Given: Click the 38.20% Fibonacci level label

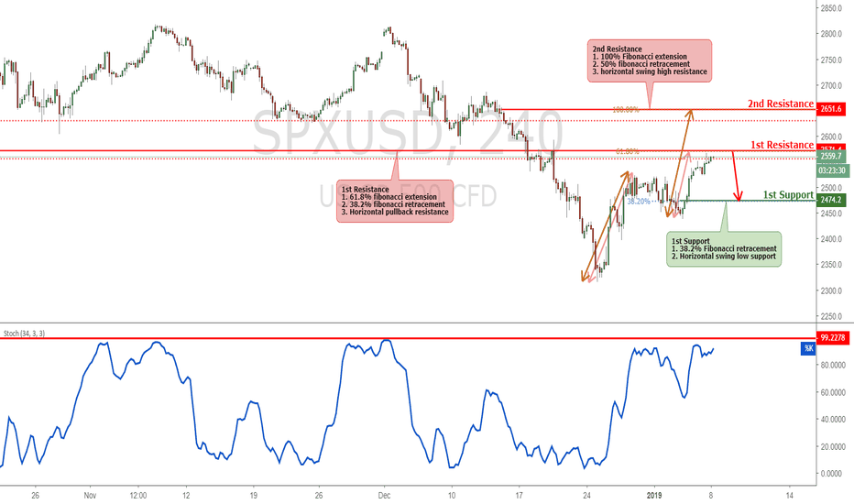Looking at the screenshot, I should [639, 202].
